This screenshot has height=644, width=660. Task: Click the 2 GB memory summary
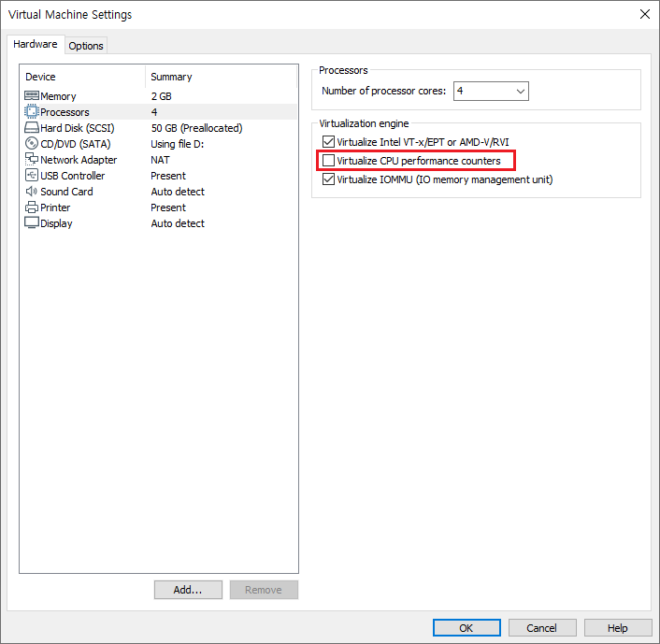click(x=161, y=96)
